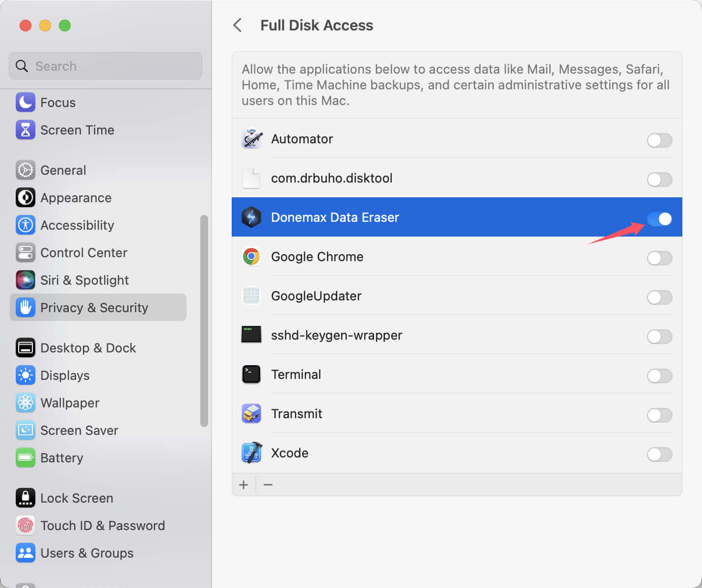Open the Focus settings pane
The height and width of the screenshot is (588, 702).
coord(58,103)
